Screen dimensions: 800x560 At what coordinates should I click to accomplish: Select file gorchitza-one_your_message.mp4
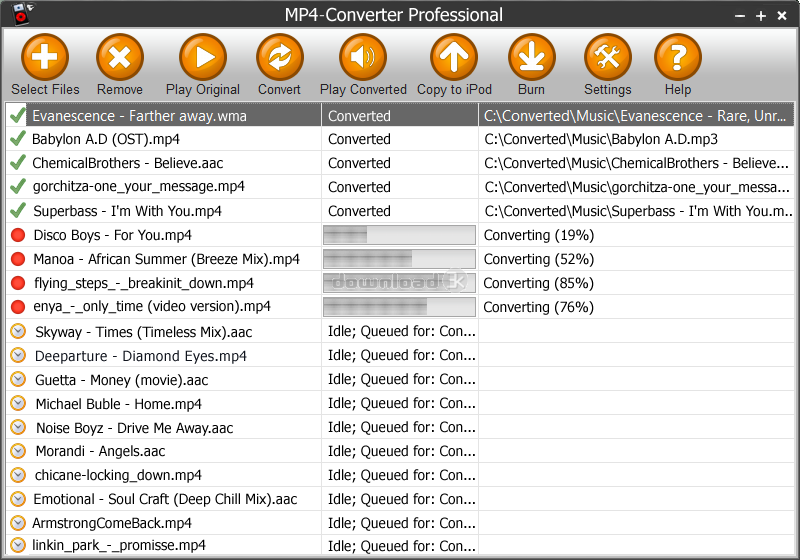point(139,187)
